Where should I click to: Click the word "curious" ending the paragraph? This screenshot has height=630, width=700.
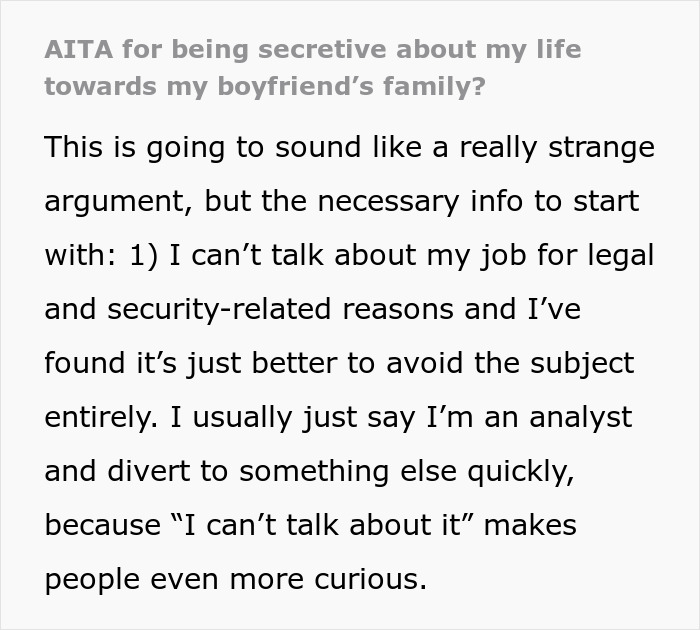click(371, 579)
